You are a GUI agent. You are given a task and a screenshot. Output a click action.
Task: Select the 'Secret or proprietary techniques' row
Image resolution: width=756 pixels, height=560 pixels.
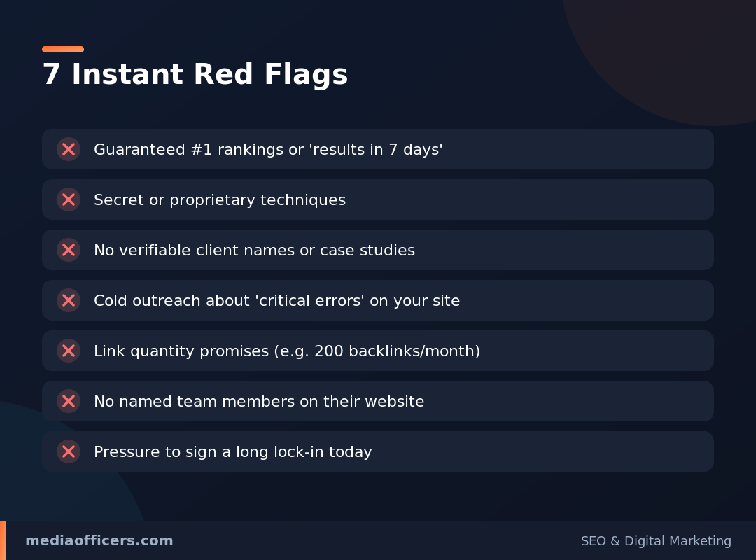378,199
